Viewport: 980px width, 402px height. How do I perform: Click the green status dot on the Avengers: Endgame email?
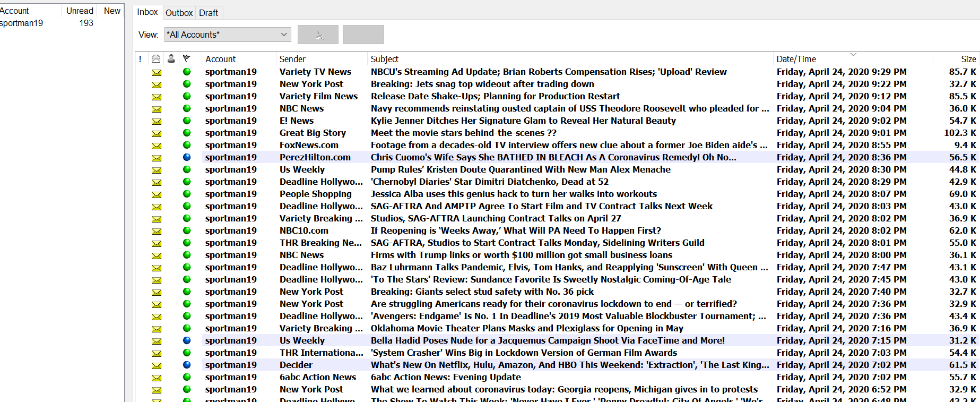coord(187,316)
